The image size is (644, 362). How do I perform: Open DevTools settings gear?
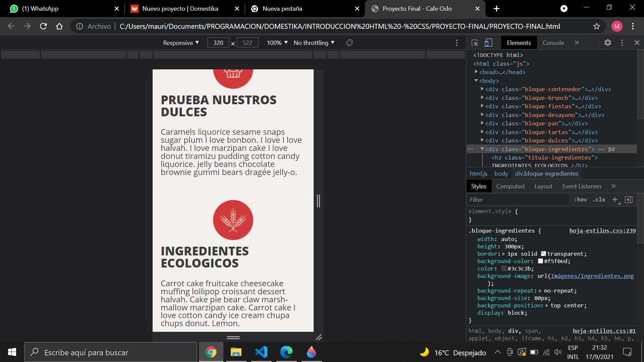tap(607, 43)
